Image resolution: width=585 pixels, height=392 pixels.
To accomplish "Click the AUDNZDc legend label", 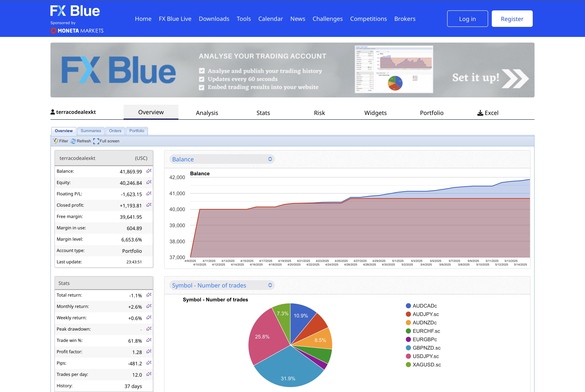I will click(425, 323).
